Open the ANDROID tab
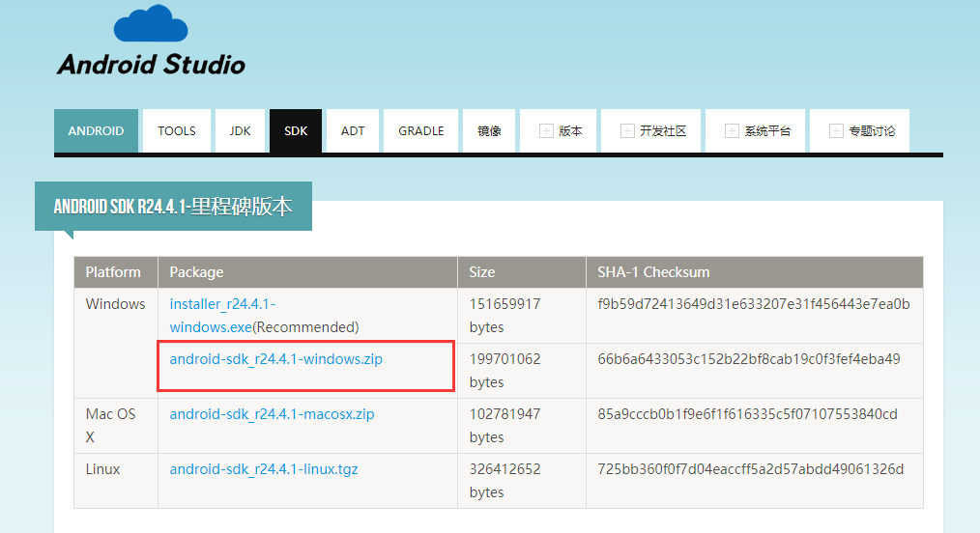This screenshot has width=980, height=533. click(x=96, y=130)
